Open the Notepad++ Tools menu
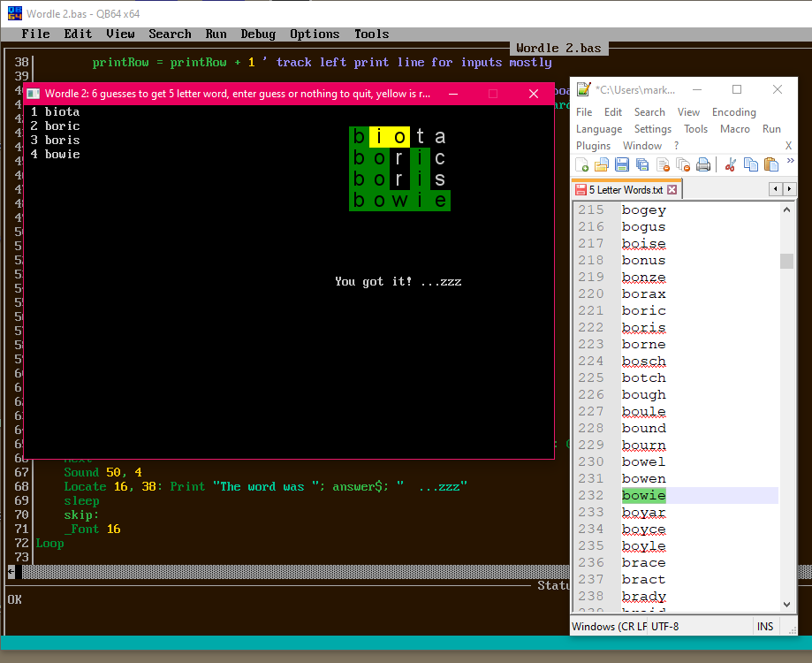Image resolution: width=812 pixels, height=663 pixels. pos(695,129)
